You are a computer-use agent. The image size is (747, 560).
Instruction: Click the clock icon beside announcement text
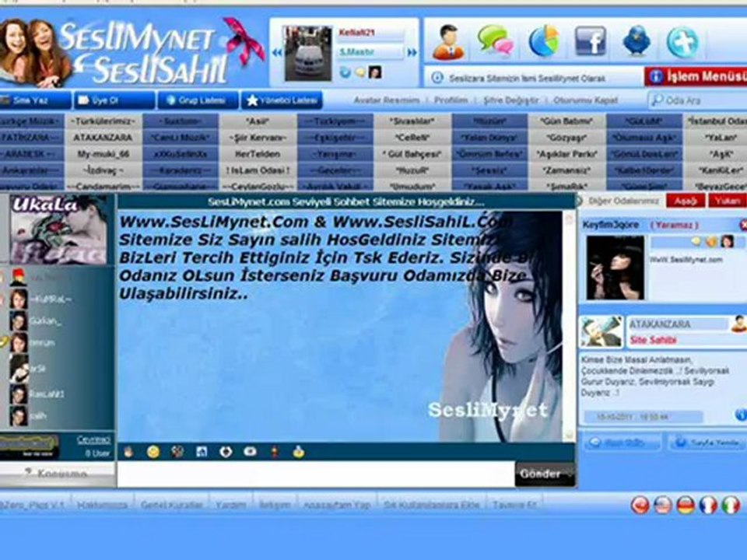pyautogui.click(x=437, y=78)
